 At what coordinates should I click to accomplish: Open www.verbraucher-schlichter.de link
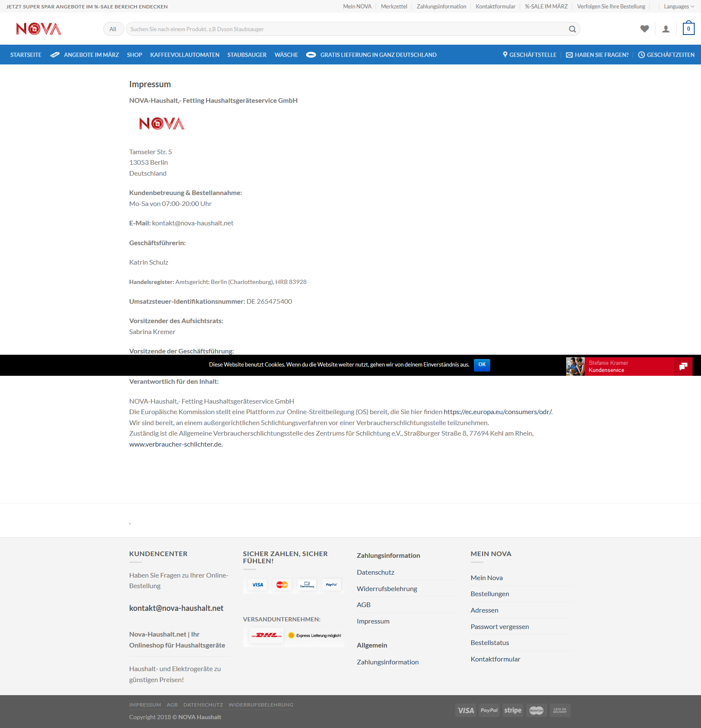[175, 444]
